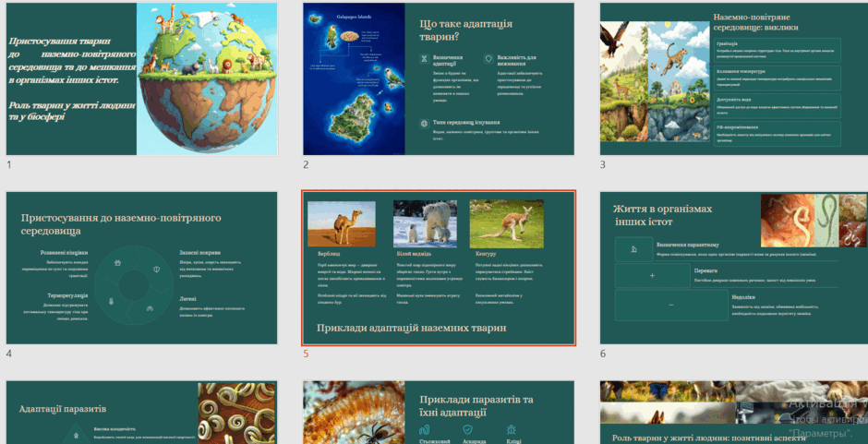The height and width of the screenshot is (444, 868).
Task: Select slide 6 'Життя в організмах інших істот'
Action: pyautogui.click(x=734, y=268)
